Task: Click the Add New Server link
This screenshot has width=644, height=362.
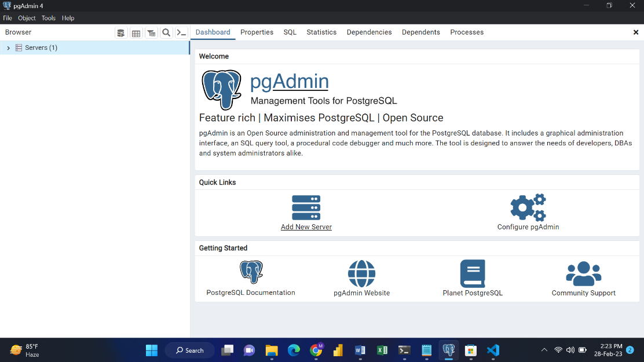Action: (x=306, y=227)
